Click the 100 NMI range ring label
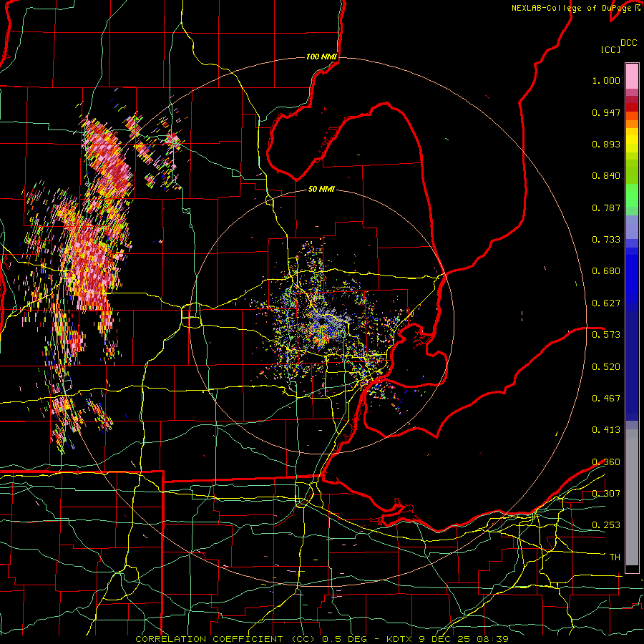Screen dimensions: 644x644 click(x=321, y=57)
